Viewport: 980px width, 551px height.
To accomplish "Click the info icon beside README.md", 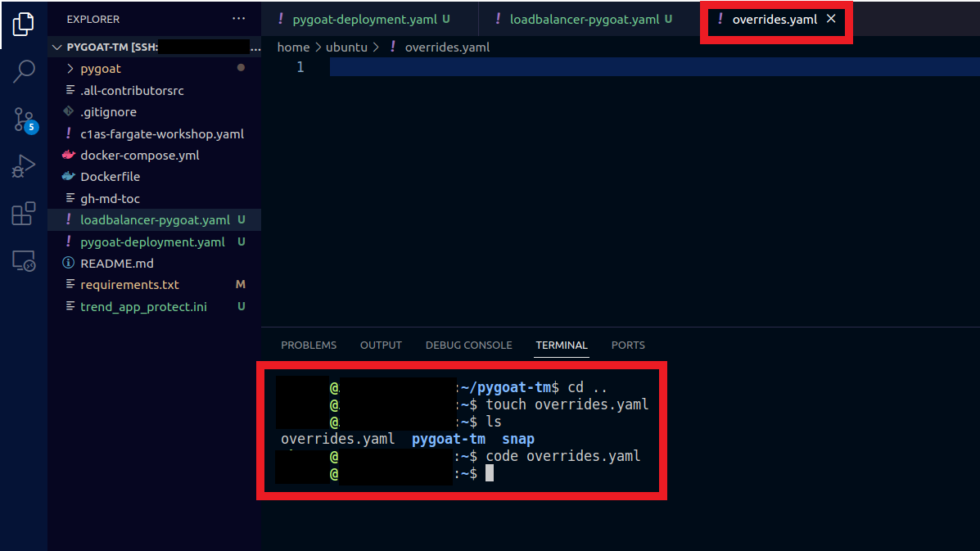I will [68, 263].
